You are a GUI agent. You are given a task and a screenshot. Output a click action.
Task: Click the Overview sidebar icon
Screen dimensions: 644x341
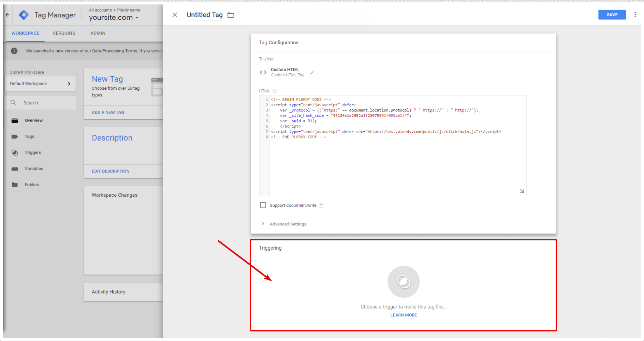click(x=15, y=120)
